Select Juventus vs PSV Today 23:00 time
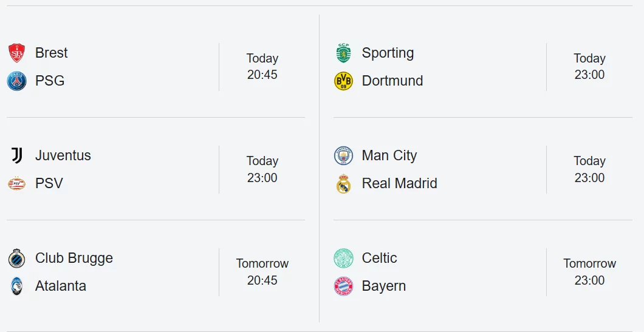The image size is (644, 332). [262, 169]
